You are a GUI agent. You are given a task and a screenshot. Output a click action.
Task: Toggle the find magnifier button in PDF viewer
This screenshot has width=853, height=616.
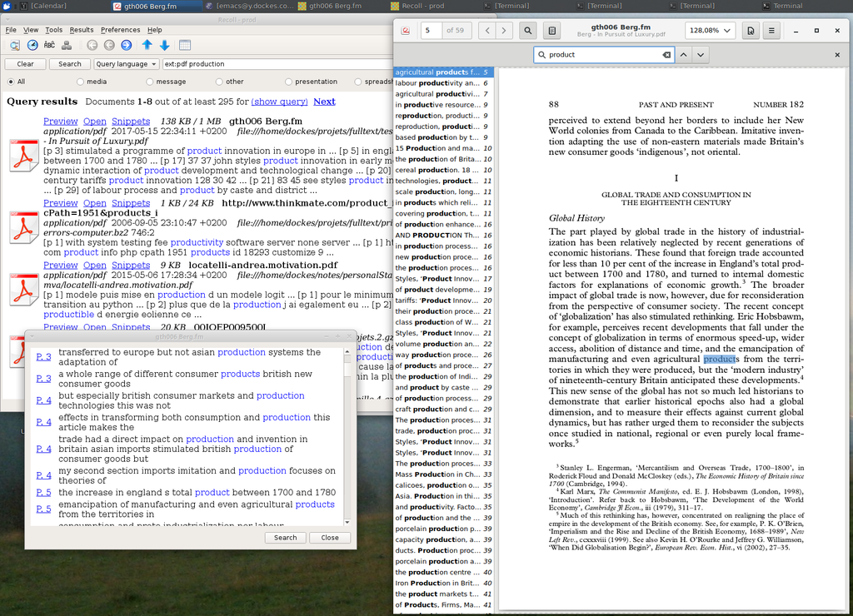tap(527, 31)
